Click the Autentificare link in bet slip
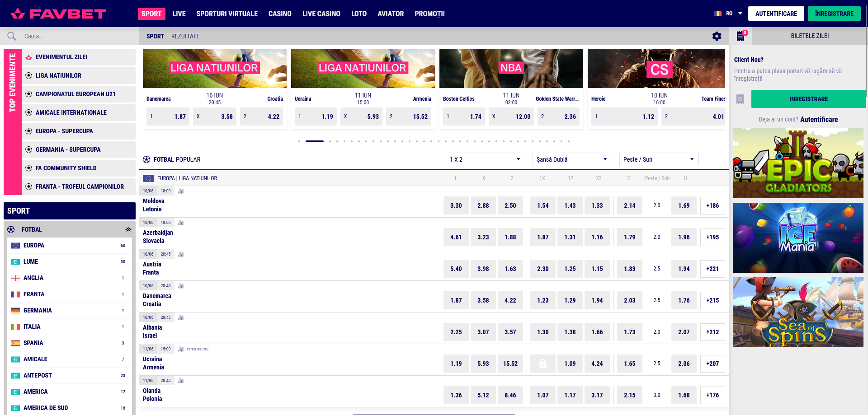Screen dimensions: 868x415 (x=819, y=119)
